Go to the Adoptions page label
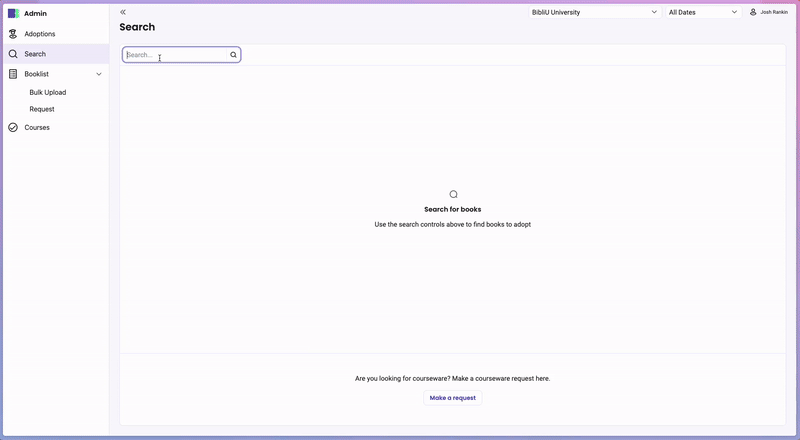The image size is (800, 440). (x=40, y=34)
